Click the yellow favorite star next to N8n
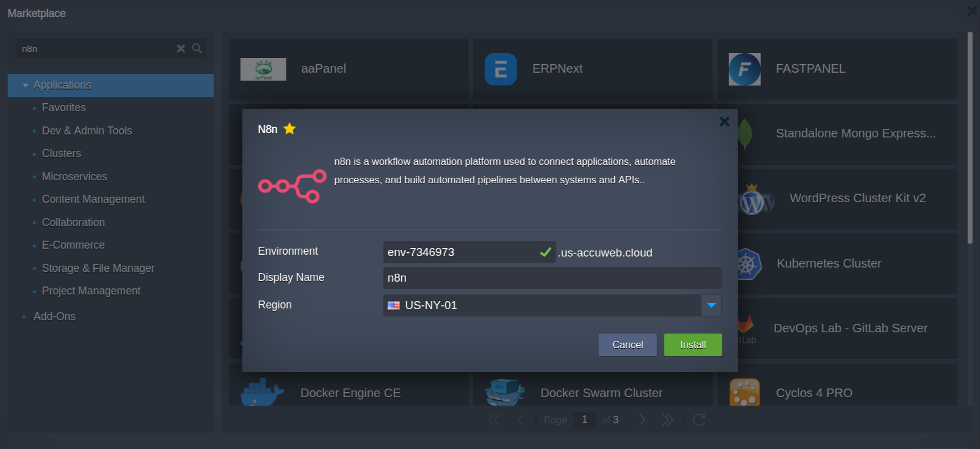 [x=289, y=129]
